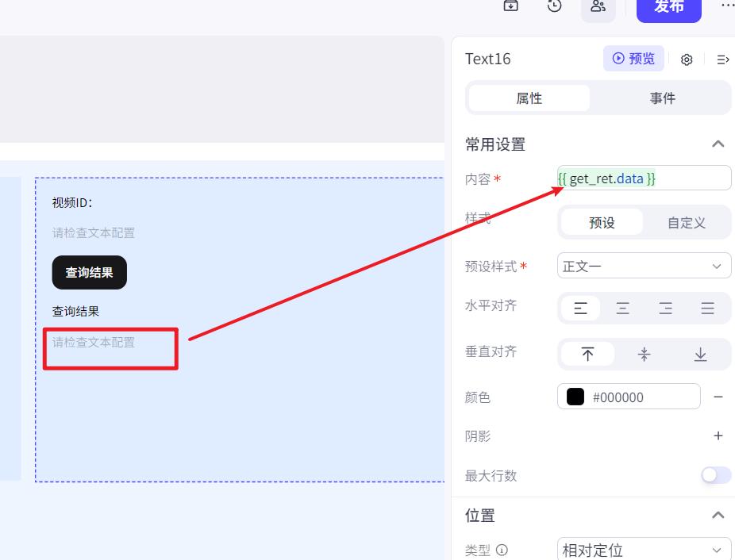Switch to the 事件 tab
735x560 pixels.
pos(662,98)
